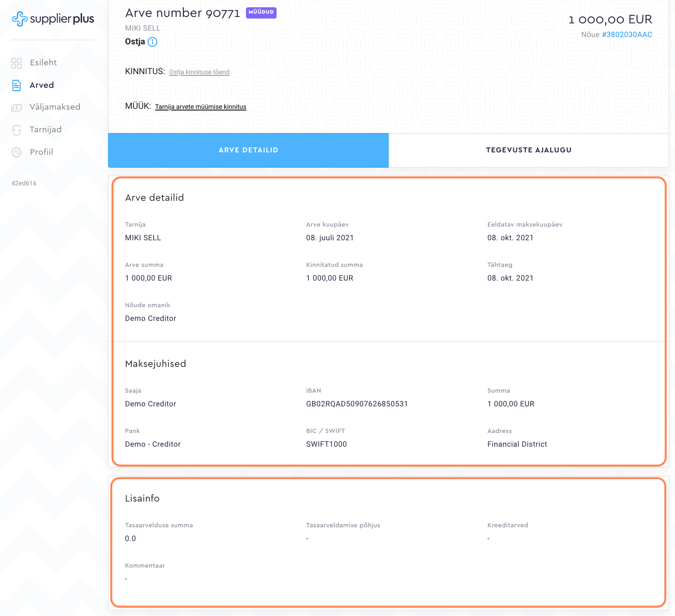Click the Arved document icon in sidebar
675x616 pixels.
(17, 85)
